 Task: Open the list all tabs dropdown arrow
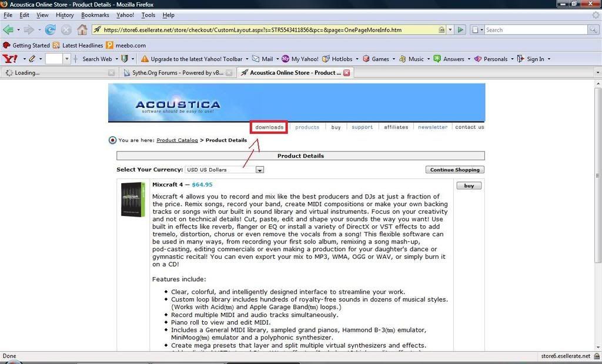597,72
